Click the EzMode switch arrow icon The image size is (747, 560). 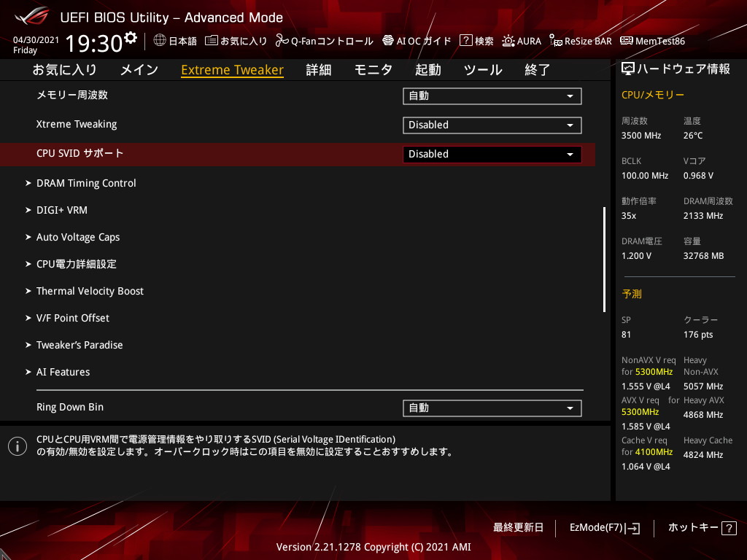(x=633, y=528)
